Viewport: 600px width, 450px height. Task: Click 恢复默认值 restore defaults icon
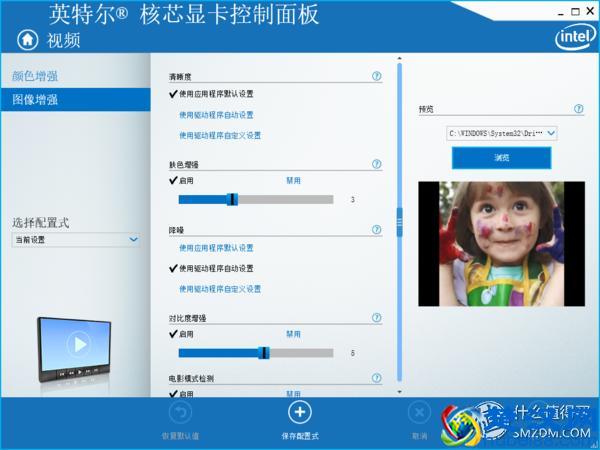pyautogui.click(x=180, y=412)
